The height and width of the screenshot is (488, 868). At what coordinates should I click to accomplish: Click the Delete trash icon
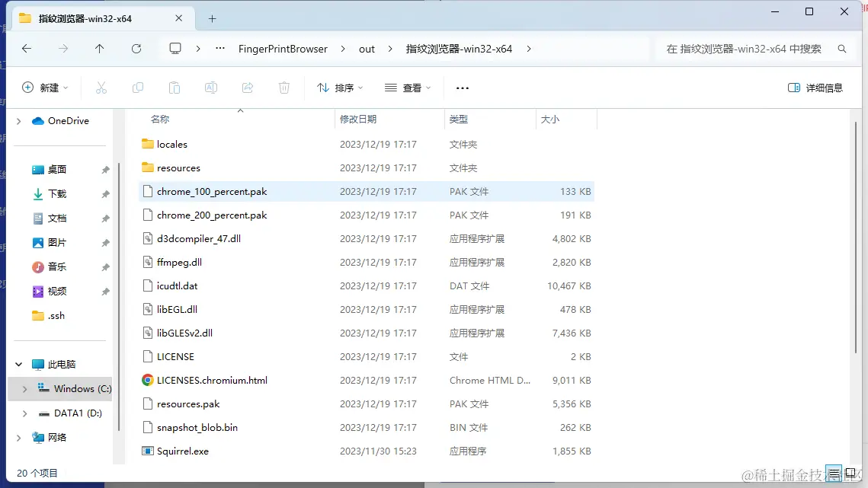pyautogui.click(x=284, y=88)
